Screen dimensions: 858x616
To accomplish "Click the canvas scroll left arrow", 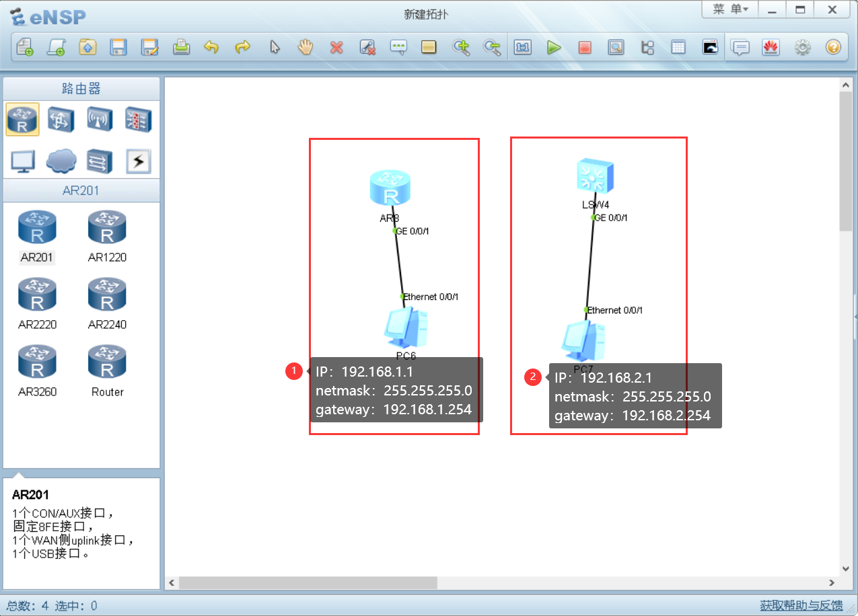I will tap(172, 582).
